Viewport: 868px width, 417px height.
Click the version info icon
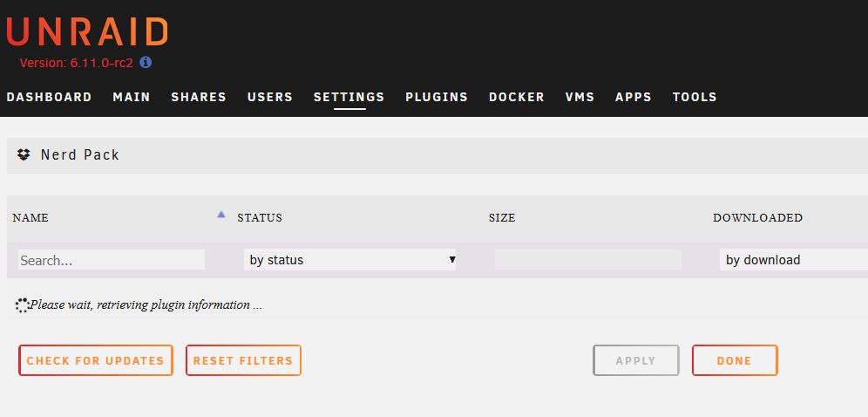pyautogui.click(x=146, y=62)
